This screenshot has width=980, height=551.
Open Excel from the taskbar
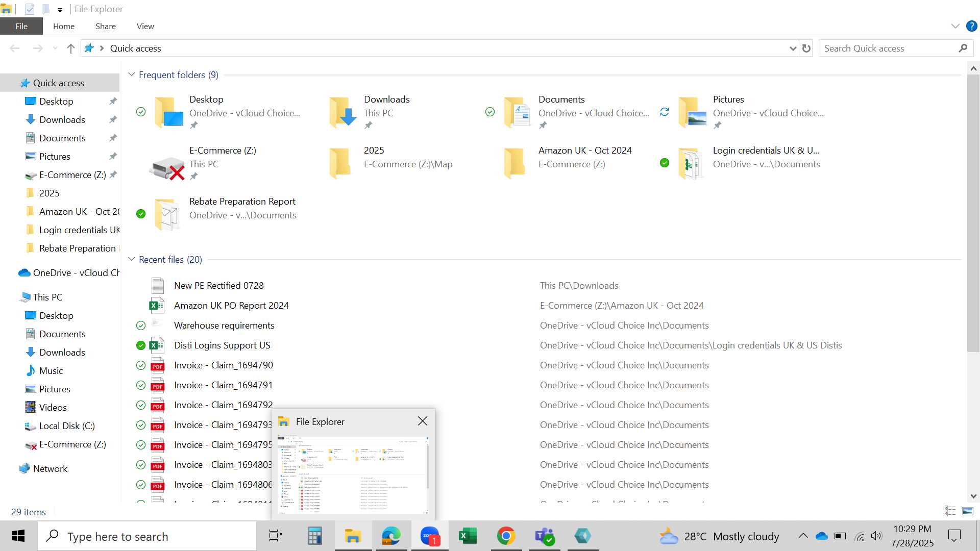(468, 536)
